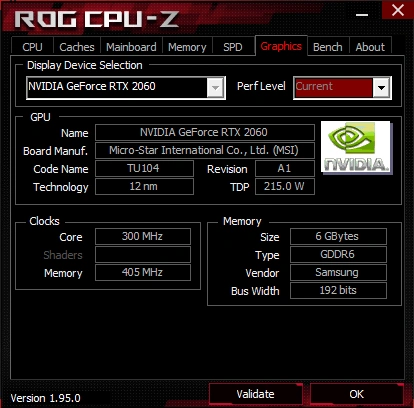Click the GPU Name field
Viewport: 414px width, 408px height.
205,132
